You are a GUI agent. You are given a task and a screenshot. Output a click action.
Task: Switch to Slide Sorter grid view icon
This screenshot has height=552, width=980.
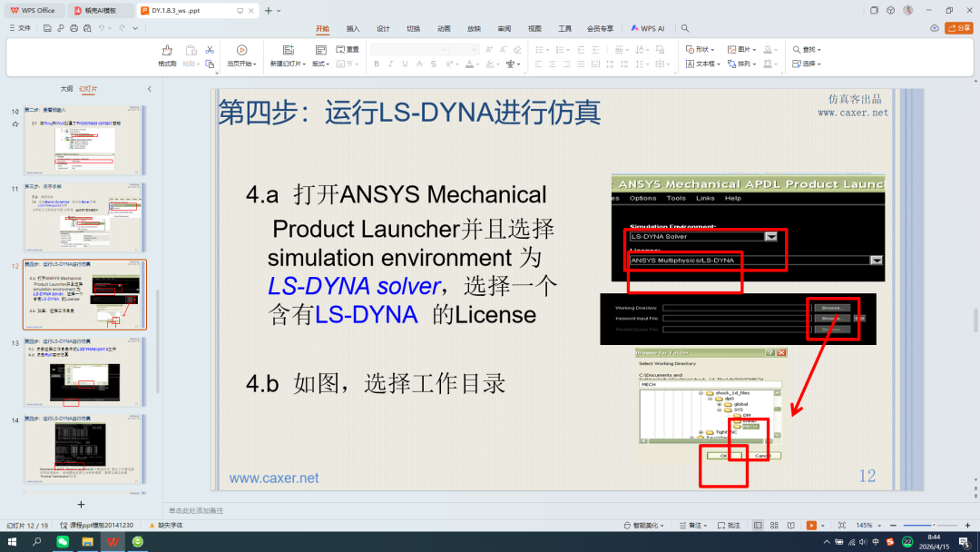click(774, 526)
